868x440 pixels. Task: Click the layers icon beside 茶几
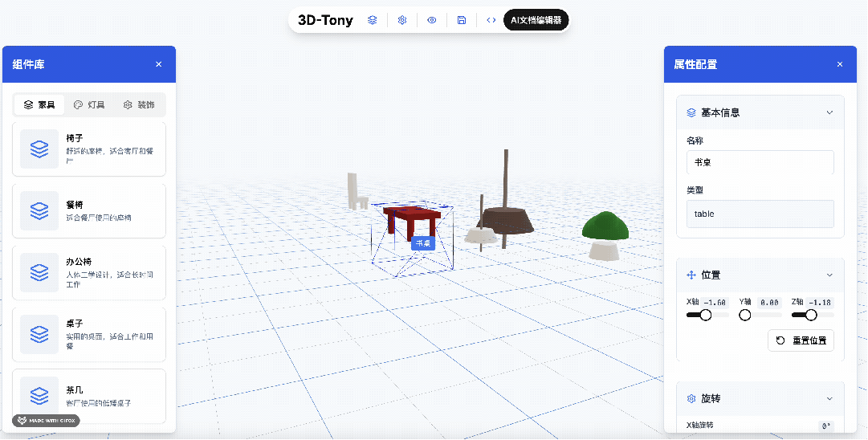(x=39, y=397)
